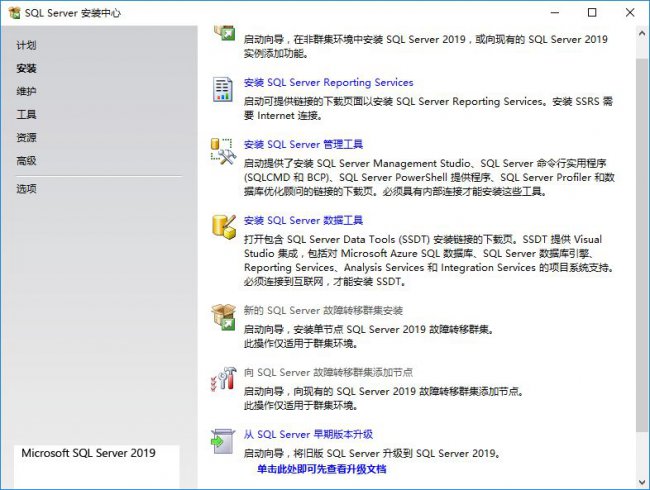
Task: Close the SQL Server 安装中心 window
Action: tap(630, 13)
